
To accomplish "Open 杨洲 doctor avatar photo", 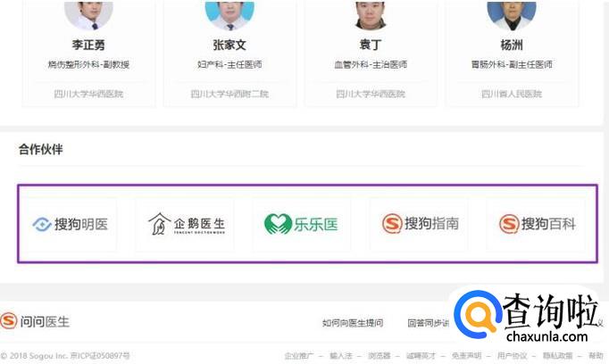I will [512, 14].
